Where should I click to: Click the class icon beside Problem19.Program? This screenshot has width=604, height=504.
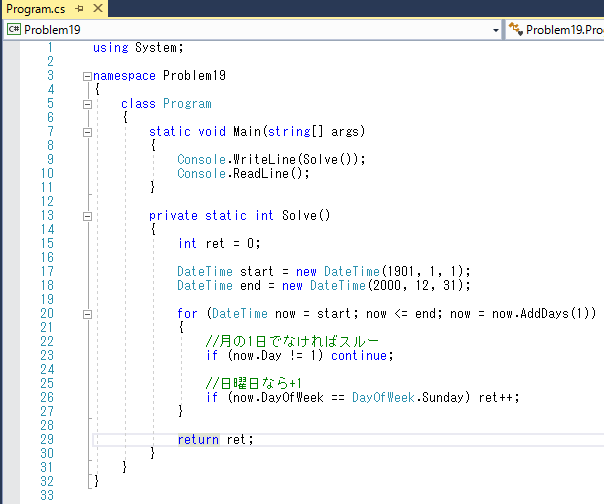pos(516,29)
